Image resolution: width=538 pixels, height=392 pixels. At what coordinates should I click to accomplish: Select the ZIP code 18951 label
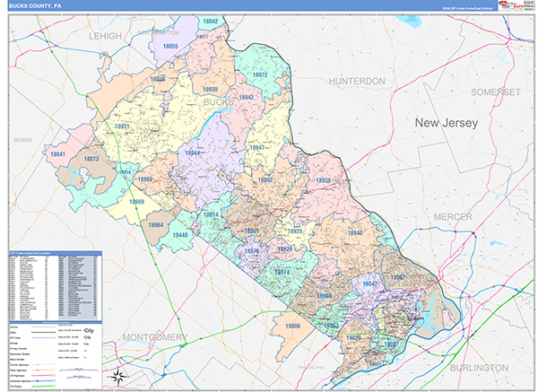[122, 127]
